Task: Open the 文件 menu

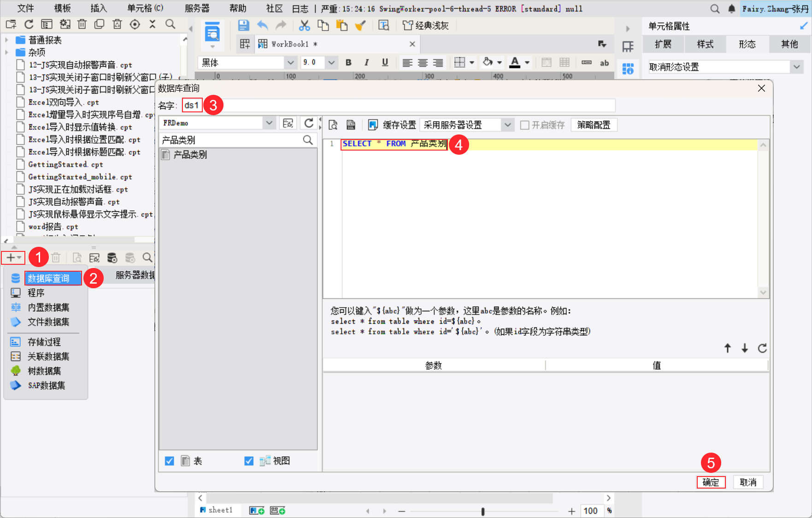Action: (x=25, y=8)
